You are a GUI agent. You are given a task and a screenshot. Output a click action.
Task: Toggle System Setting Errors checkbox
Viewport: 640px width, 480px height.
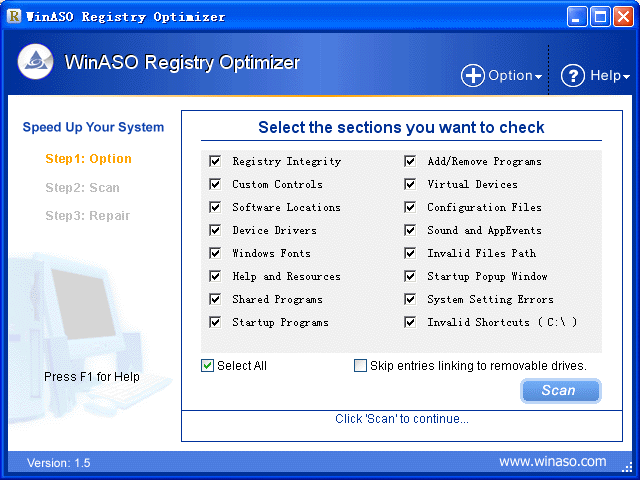410,299
